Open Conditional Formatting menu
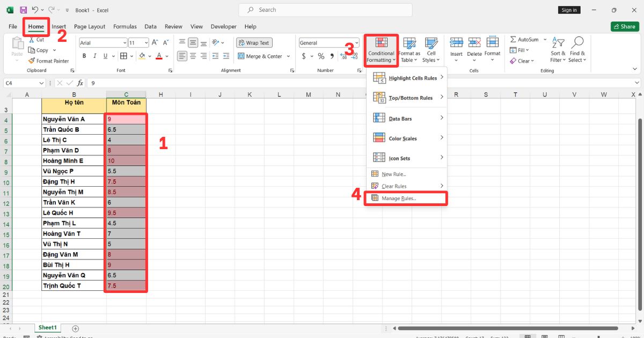644x338 pixels. click(381, 50)
